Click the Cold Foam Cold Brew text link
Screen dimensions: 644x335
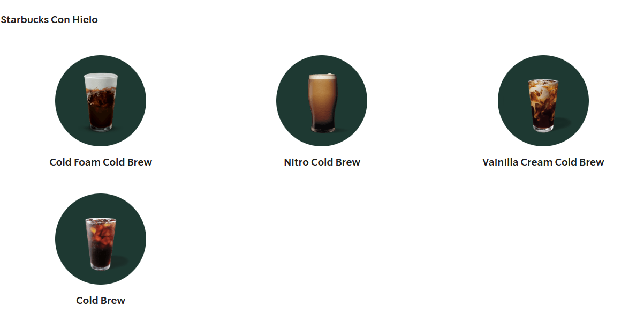(101, 162)
